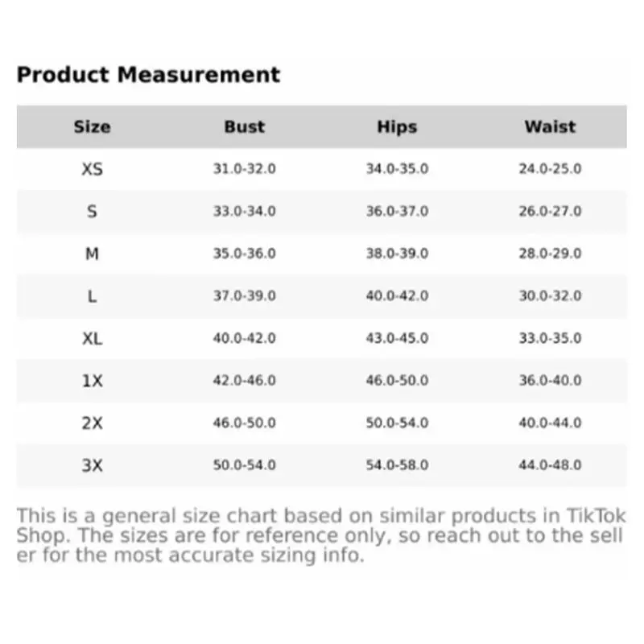Click the XL bust value 40.0-42.0

coord(244,338)
